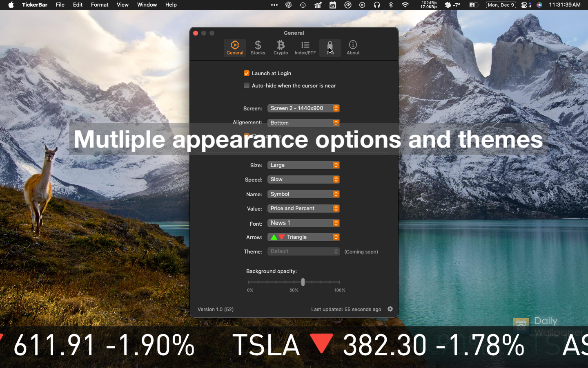
Task: Open the Name dropdown showing Symbol
Action: point(303,194)
